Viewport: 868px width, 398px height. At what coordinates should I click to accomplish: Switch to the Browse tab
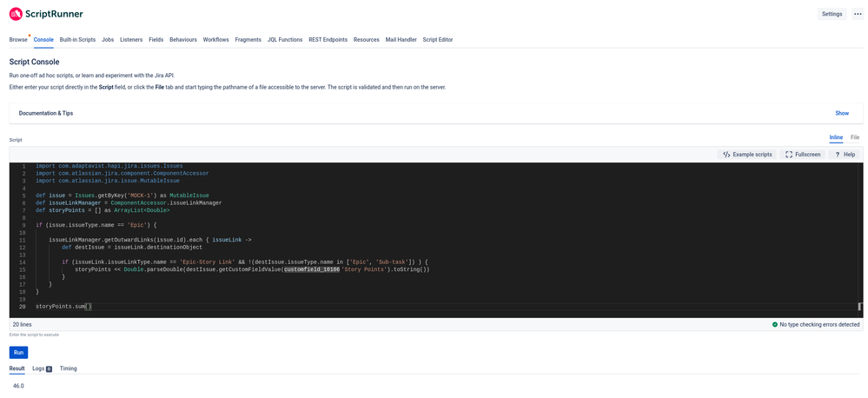(18, 40)
